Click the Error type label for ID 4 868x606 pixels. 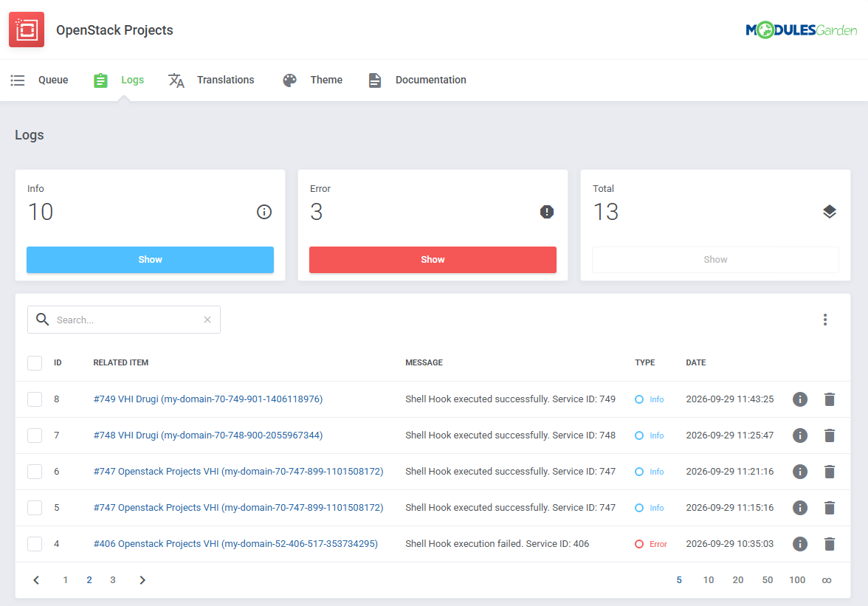click(658, 545)
